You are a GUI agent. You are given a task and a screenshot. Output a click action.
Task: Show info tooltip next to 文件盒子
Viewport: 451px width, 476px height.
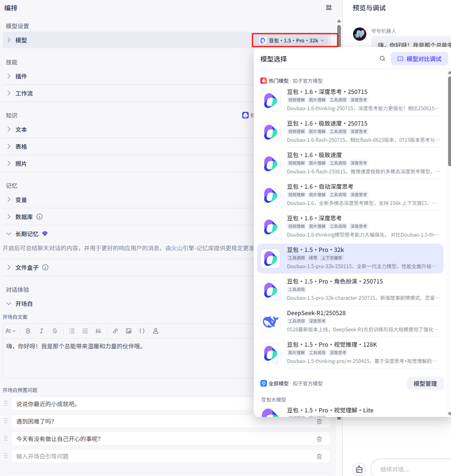[x=45, y=267]
